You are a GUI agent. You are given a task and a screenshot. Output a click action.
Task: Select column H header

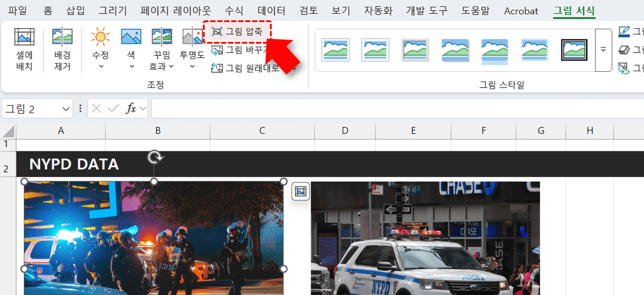590,130
